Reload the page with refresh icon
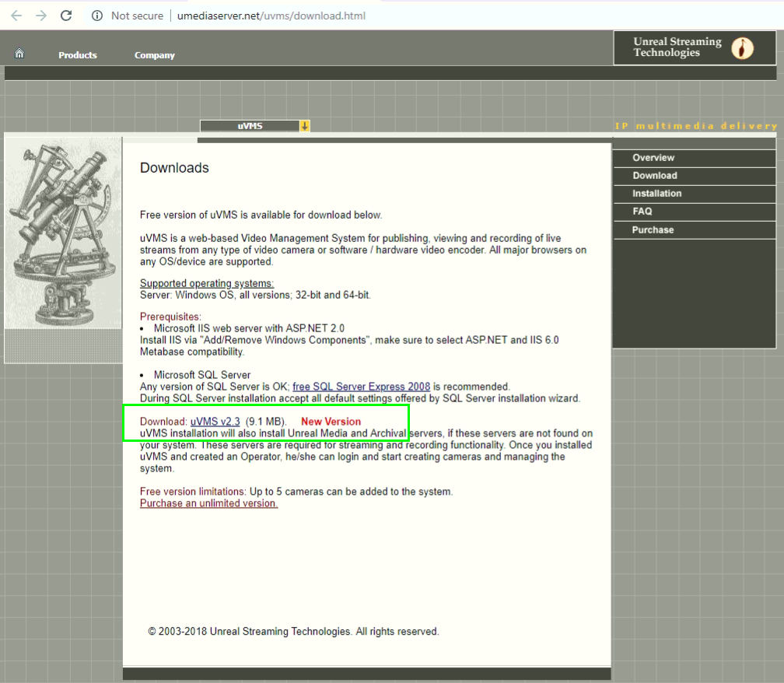Viewport: 784px width, 683px height. [66, 16]
